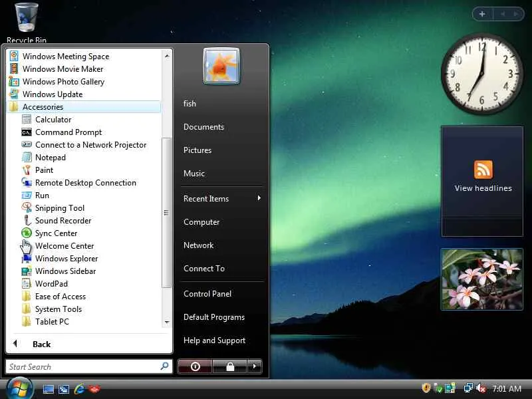Image resolution: width=532 pixels, height=399 pixels.
Task: Launch the Paint icon
Action: 27,170
